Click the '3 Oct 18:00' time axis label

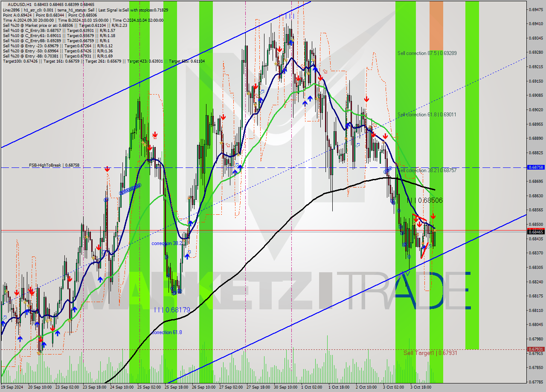coord(421,387)
